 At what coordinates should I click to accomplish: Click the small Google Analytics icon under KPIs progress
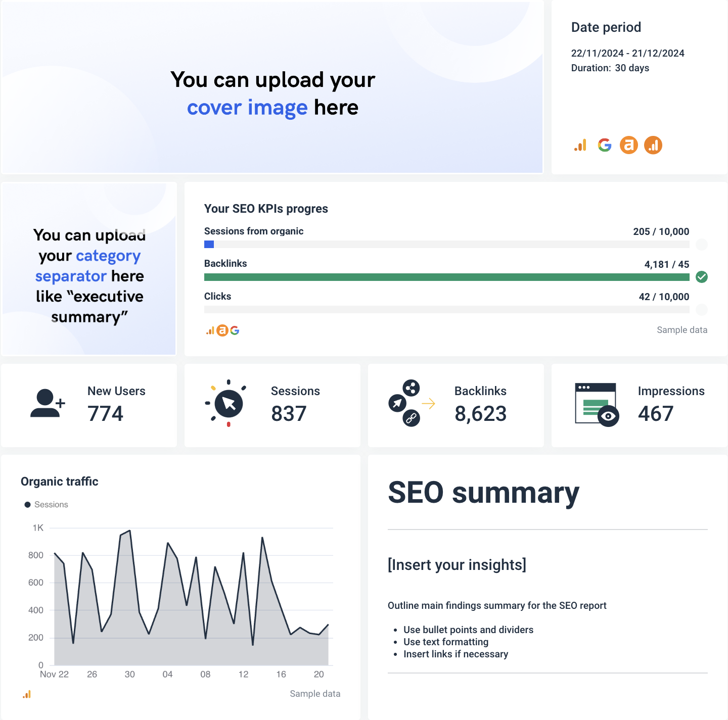click(210, 330)
